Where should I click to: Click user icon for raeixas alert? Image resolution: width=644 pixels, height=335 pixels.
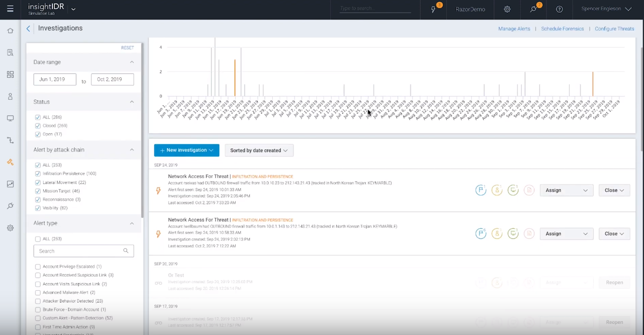(497, 190)
